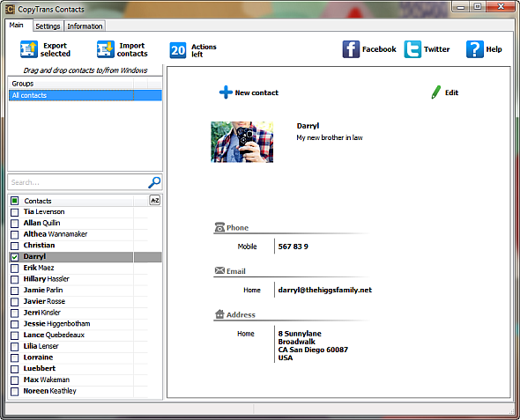
Task: Click the email darryl@thehiggsfamily.net
Action: (325, 290)
